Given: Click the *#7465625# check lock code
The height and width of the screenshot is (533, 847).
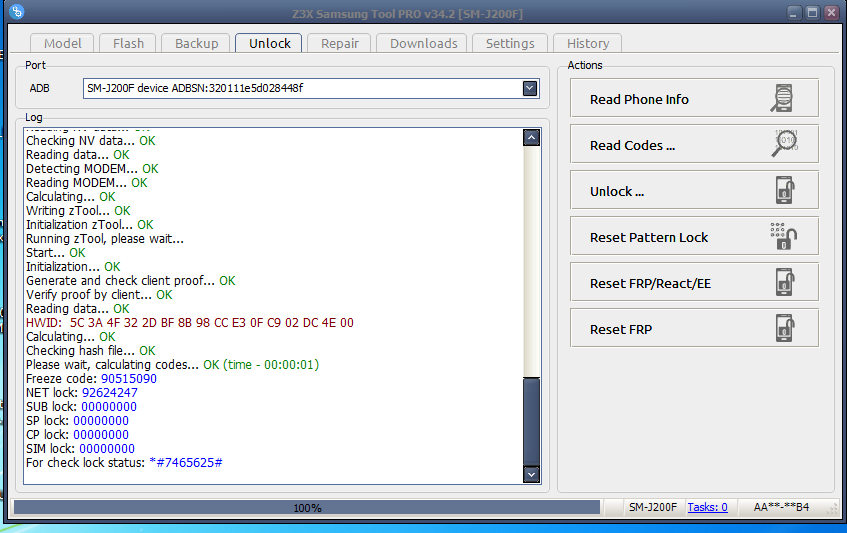Looking at the screenshot, I should 186,462.
